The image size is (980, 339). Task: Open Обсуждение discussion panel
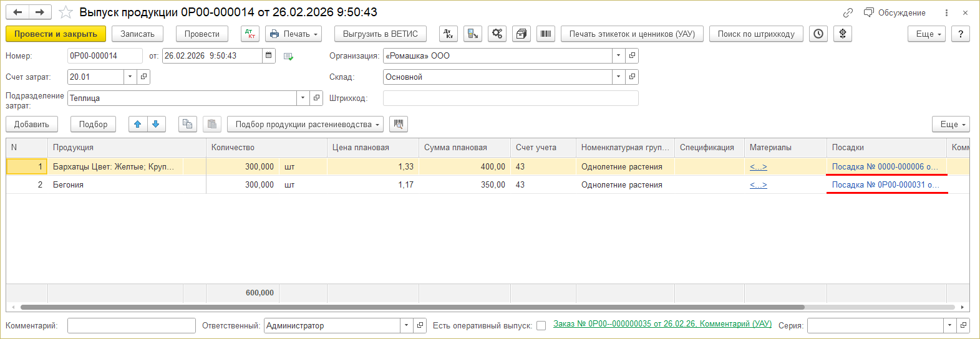point(895,12)
